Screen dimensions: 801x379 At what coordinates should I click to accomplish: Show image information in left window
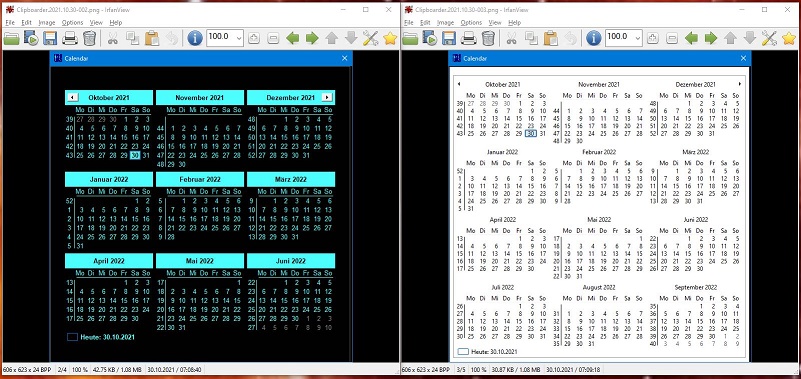[x=195, y=38]
